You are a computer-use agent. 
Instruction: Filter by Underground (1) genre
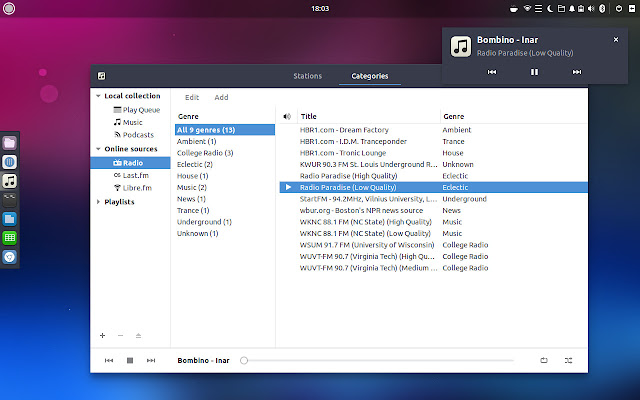click(x=204, y=222)
